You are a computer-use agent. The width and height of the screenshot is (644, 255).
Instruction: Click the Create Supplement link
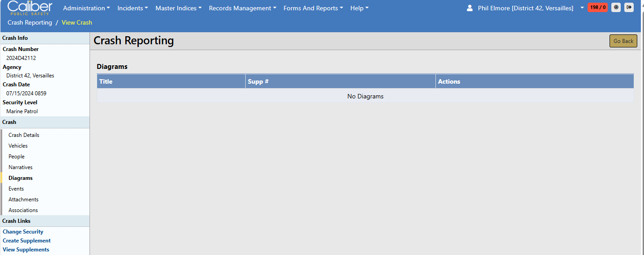pos(26,241)
